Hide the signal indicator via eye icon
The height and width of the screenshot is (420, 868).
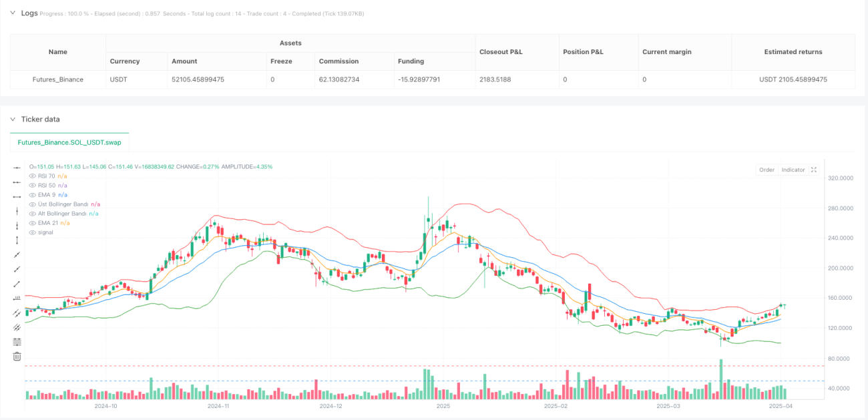(x=32, y=232)
